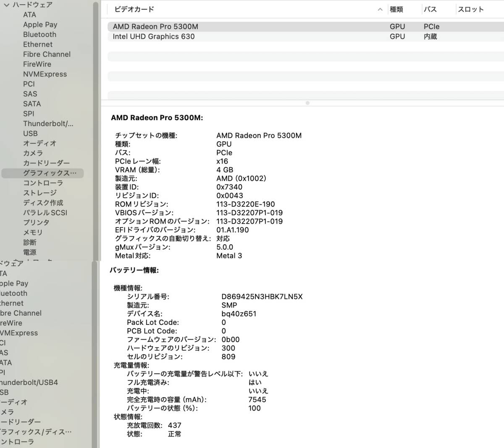This screenshot has height=448, width=504.
Task: Select the AMD Radeon Pro 5300M row
Action: click(306, 26)
